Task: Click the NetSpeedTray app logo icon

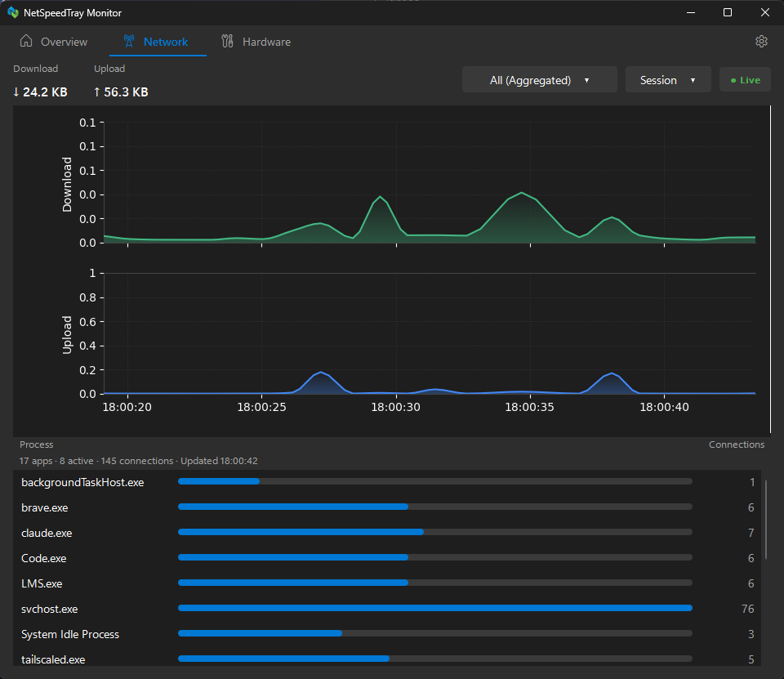Action: click(x=13, y=12)
